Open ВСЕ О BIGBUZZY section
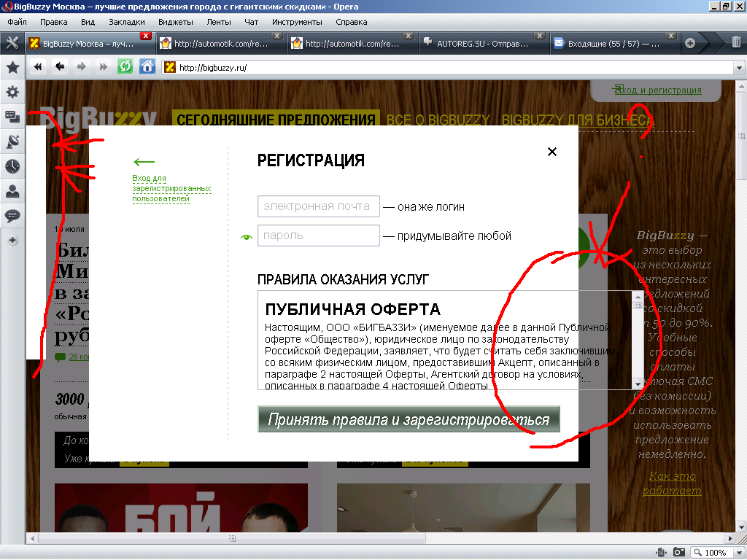This screenshot has height=560, width=747. pos(438,120)
